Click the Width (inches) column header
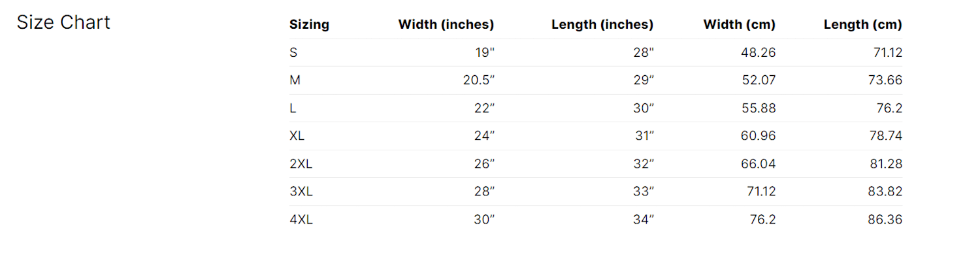This screenshot has height=270, width=980. 446,25
